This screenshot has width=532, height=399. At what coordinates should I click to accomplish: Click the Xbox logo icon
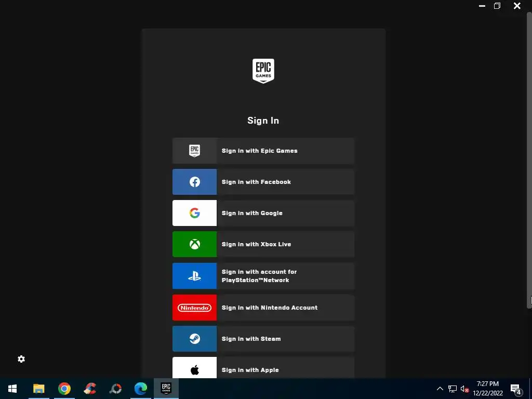click(194, 244)
